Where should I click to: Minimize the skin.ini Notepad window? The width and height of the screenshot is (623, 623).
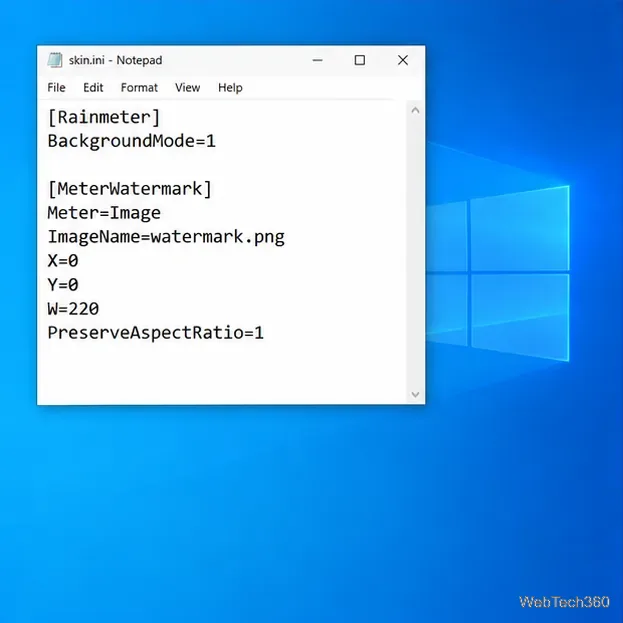(x=317, y=60)
